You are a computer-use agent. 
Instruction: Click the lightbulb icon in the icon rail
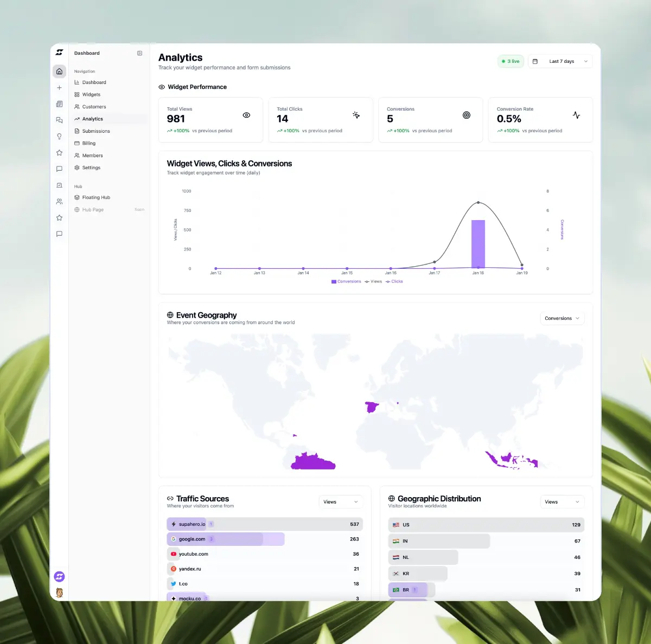(59, 137)
